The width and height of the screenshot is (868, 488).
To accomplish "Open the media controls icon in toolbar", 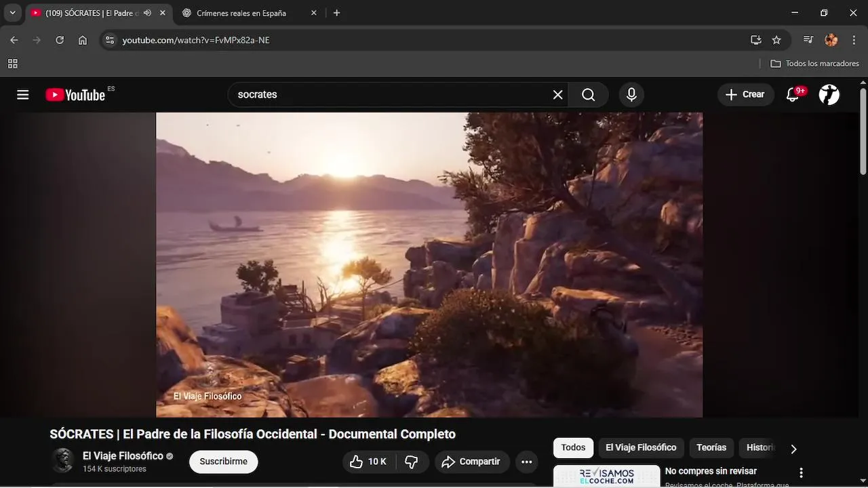I will tap(808, 40).
